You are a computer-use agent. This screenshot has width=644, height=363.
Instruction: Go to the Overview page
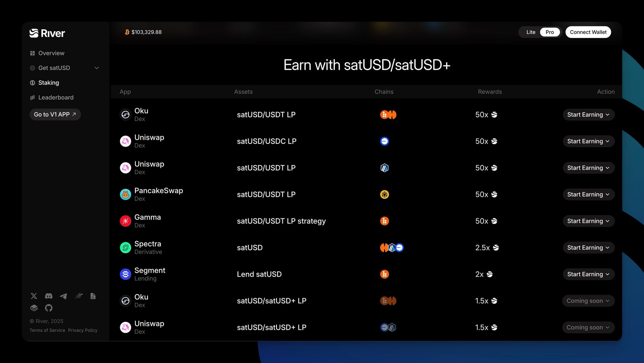(x=47, y=53)
